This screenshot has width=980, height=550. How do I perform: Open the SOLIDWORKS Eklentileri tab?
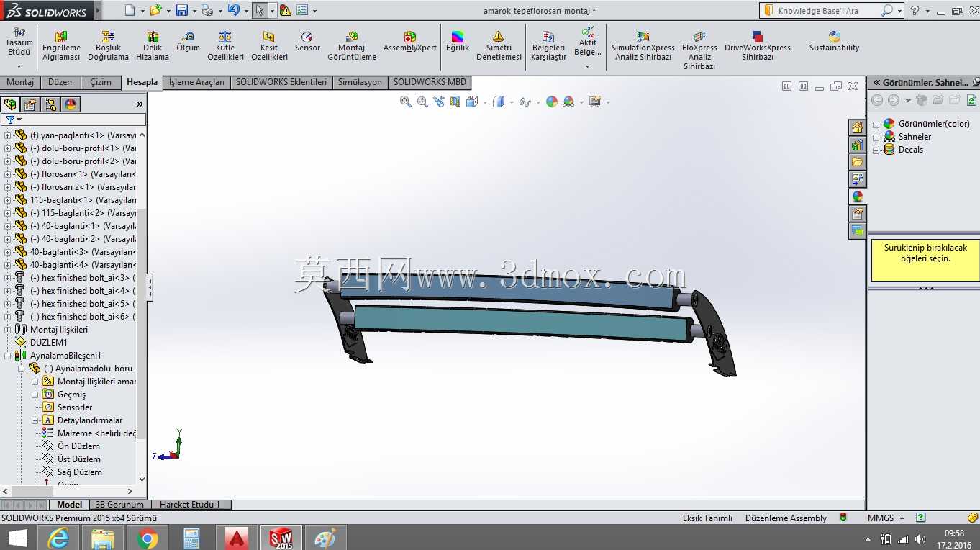coord(281,82)
